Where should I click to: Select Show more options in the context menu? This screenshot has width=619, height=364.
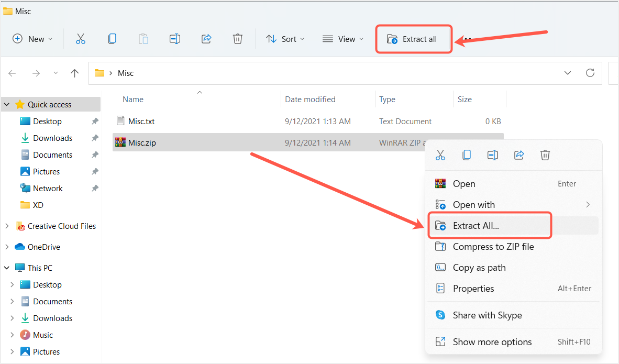(492, 342)
